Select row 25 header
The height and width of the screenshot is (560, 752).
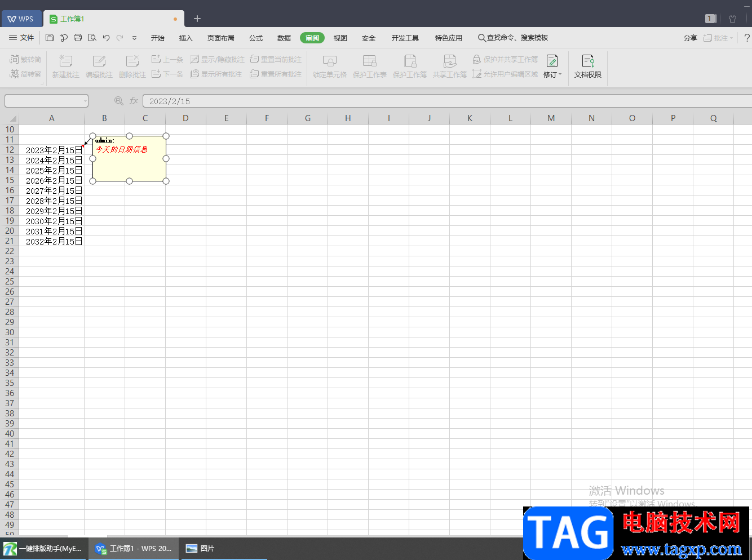coord(10,282)
